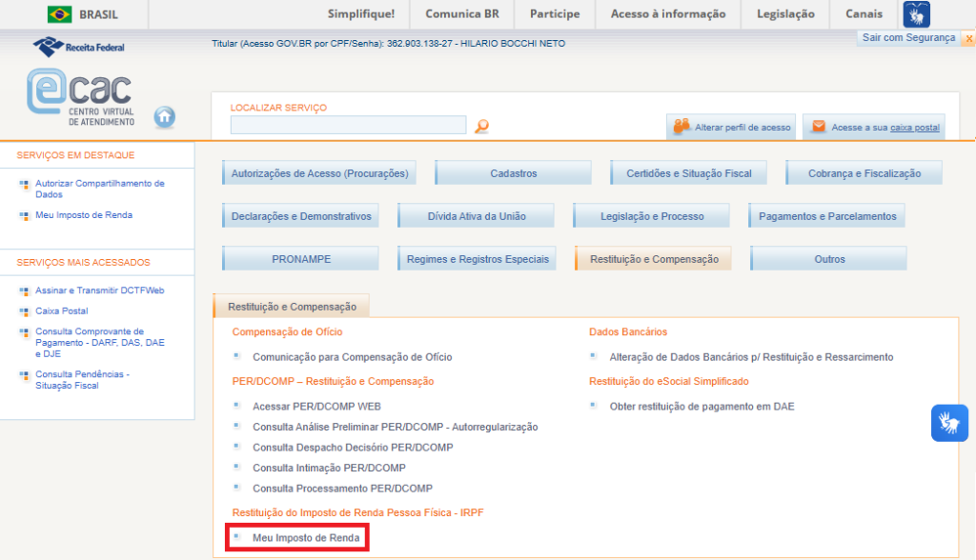This screenshot has width=976, height=560.
Task: Click Sair com Segurança button
Action: (907, 38)
